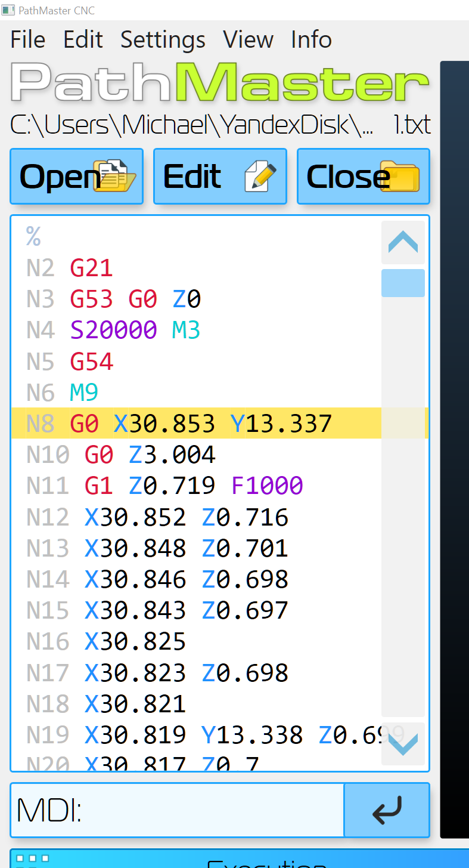Click the Close file button
This screenshot has width=469, height=868.
coord(364,177)
